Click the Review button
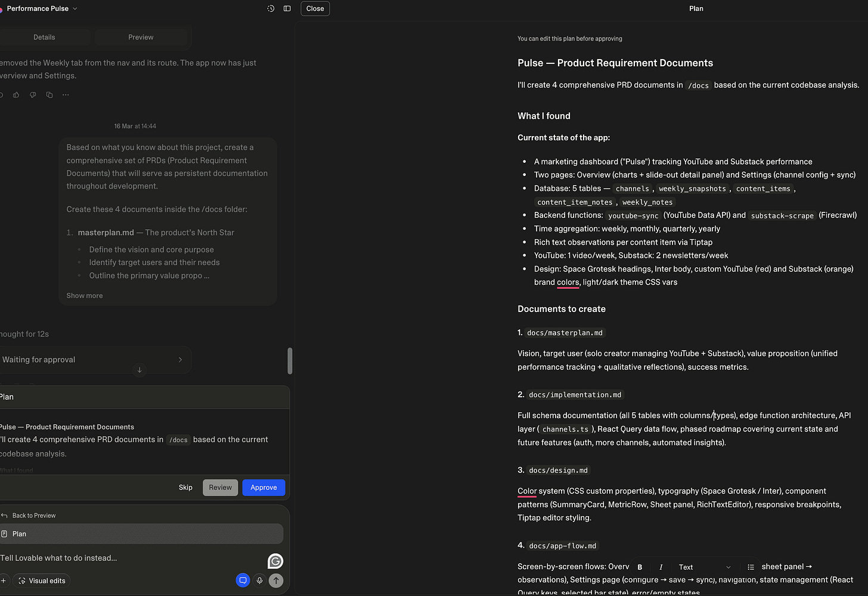The width and height of the screenshot is (868, 596). point(220,487)
